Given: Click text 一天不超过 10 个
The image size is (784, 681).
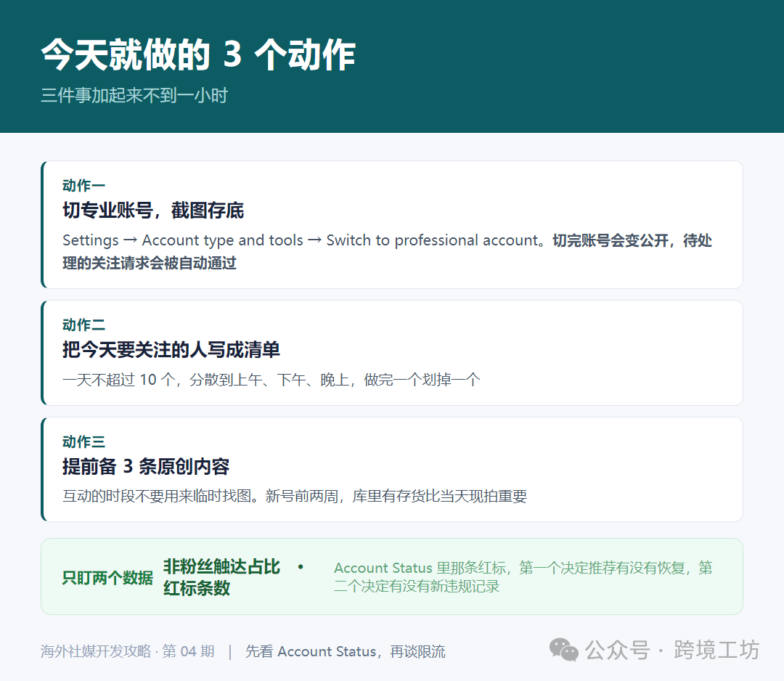Looking at the screenshot, I should click(119, 380).
